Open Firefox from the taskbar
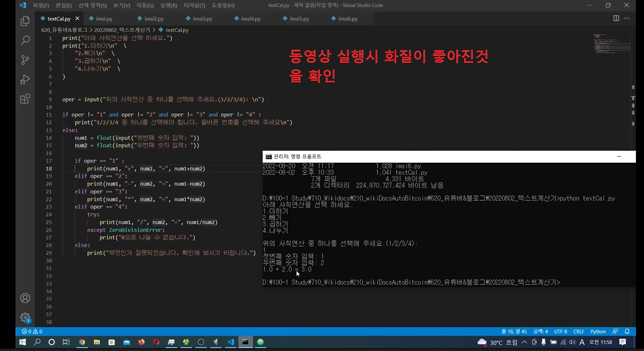 click(141, 342)
